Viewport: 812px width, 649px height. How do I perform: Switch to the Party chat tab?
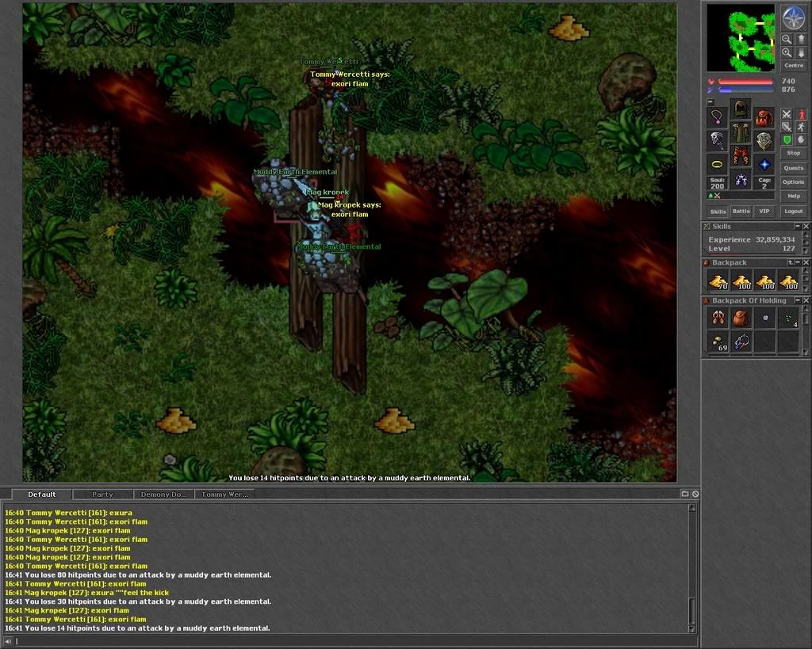(102, 494)
